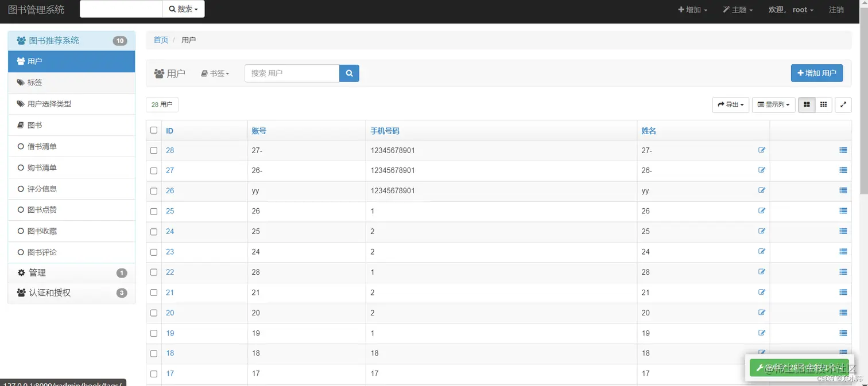868x386 pixels.
Task: Check the box for row ID 25
Action: [x=154, y=212]
